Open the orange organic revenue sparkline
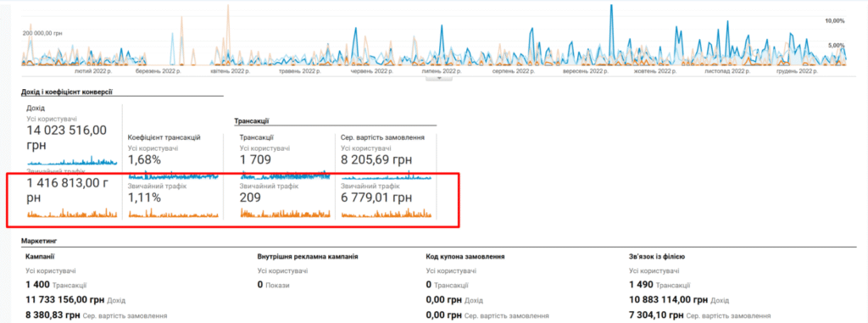This screenshot has width=868, height=323. [x=72, y=213]
